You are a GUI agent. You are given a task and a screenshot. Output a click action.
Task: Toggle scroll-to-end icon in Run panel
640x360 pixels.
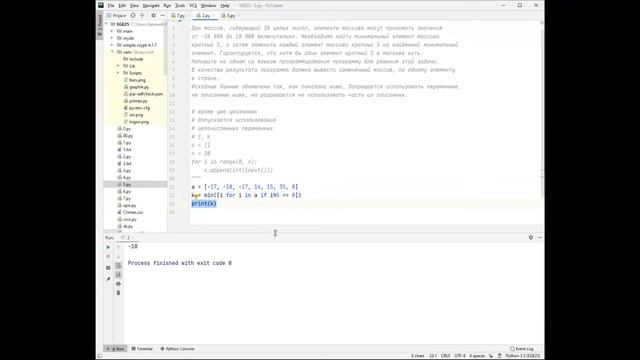pyautogui.click(x=118, y=275)
